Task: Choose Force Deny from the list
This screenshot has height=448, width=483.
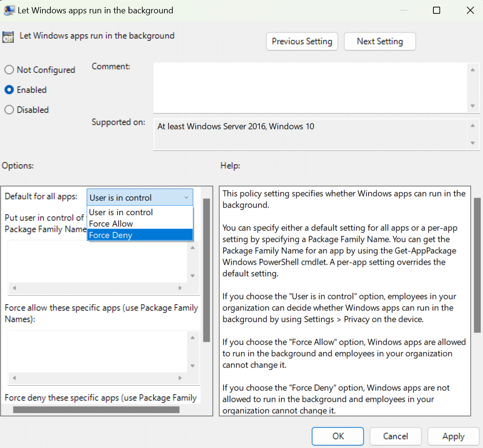Action: click(x=140, y=235)
